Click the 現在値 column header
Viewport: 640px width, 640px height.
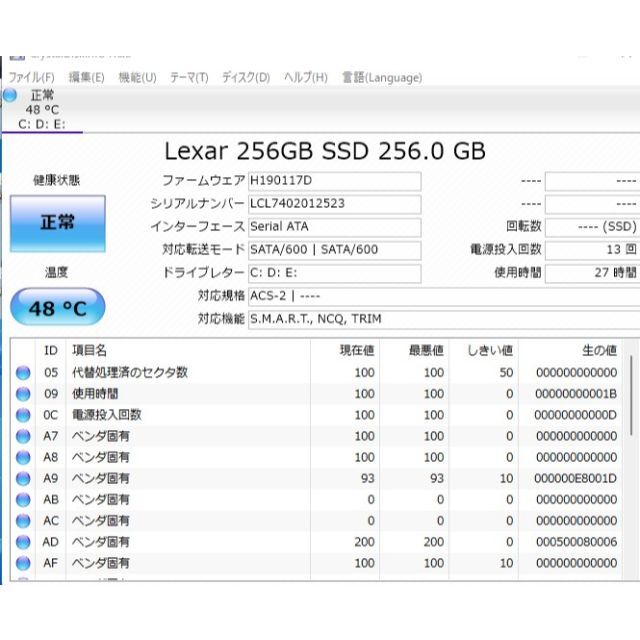pos(345,350)
